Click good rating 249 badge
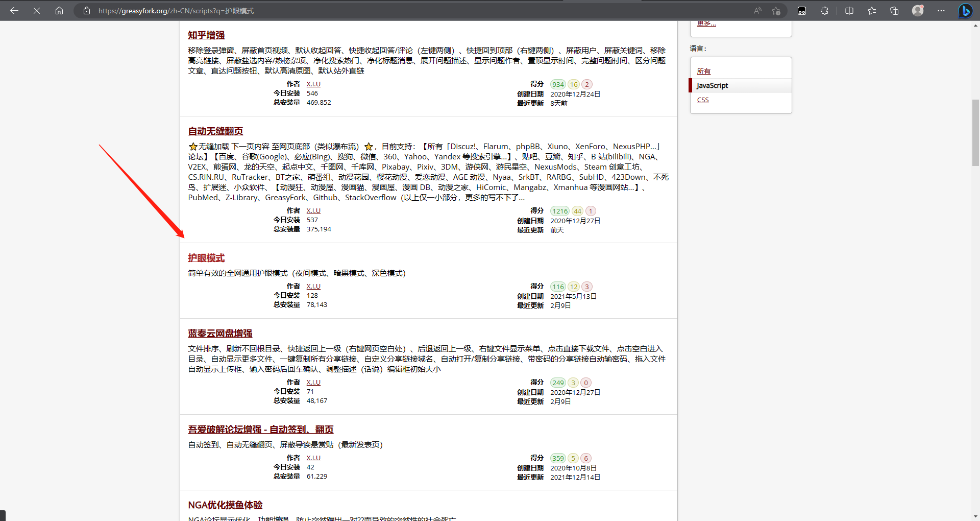Image resolution: width=980 pixels, height=521 pixels. 558,383
